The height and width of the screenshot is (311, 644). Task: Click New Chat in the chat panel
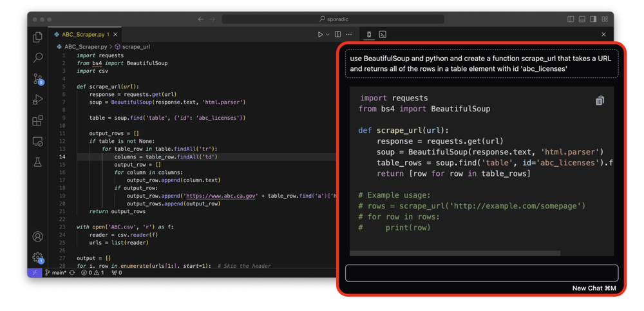pyautogui.click(x=594, y=288)
